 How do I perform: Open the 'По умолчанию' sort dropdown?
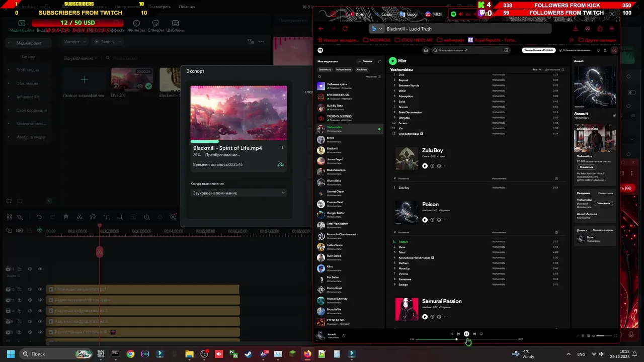pyautogui.click(x=80, y=58)
